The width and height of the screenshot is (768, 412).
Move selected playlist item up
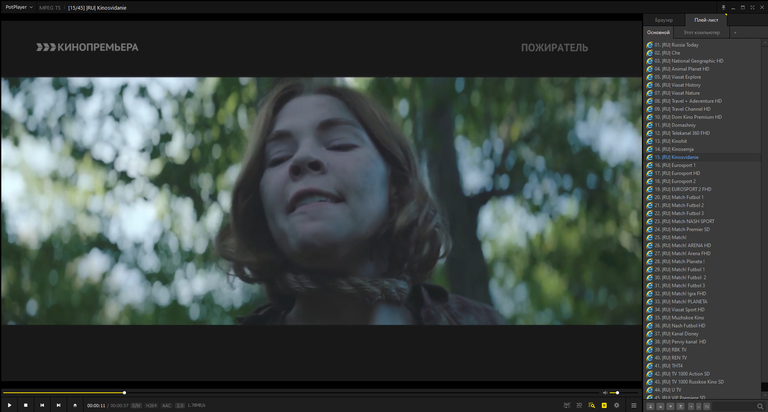pos(660,407)
